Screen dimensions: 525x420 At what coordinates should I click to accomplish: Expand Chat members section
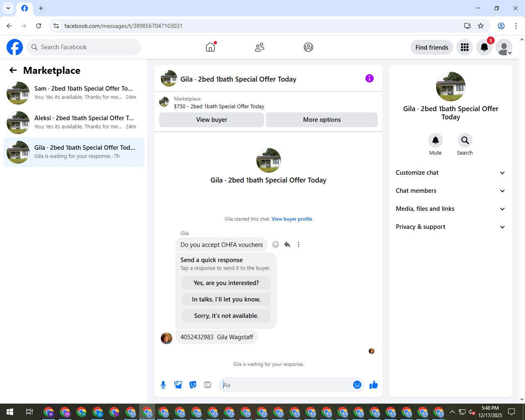450,191
